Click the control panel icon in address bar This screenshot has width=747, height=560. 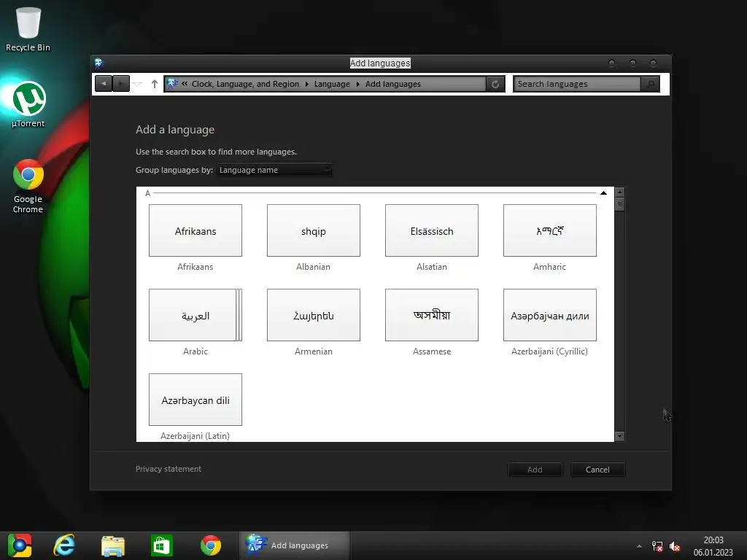pyautogui.click(x=172, y=84)
